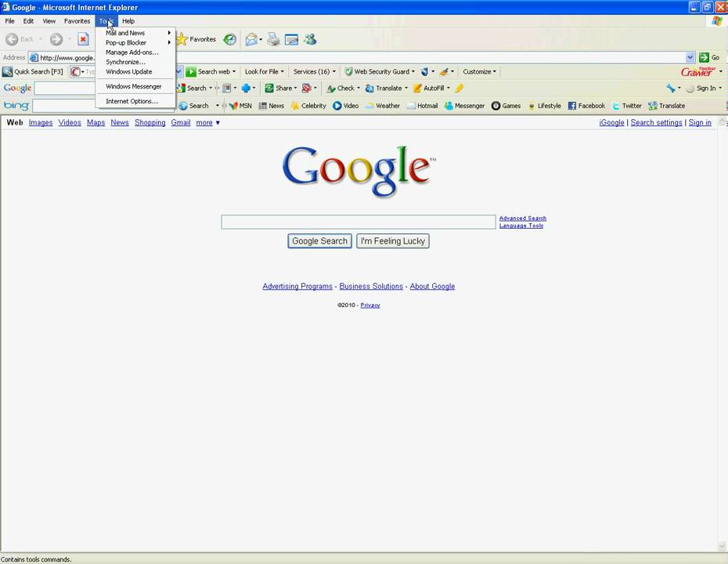Click the green Search web play icon

[191, 71]
